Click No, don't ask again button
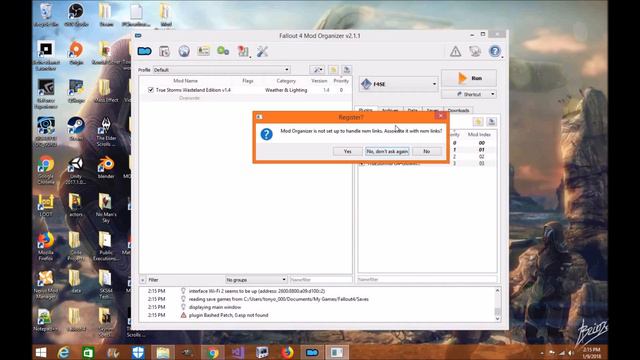Image resolution: width=640 pixels, height=360 pixels. 387,151
